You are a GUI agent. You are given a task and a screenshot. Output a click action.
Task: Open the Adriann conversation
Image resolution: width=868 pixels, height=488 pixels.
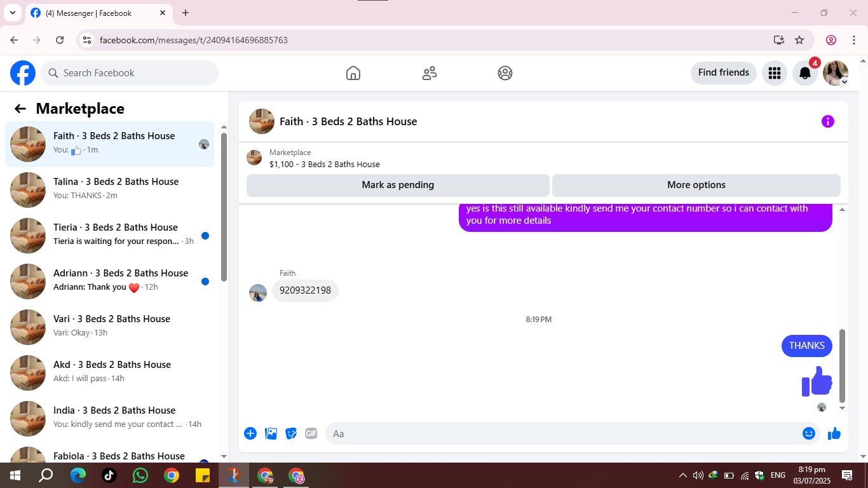pos(109,281)
